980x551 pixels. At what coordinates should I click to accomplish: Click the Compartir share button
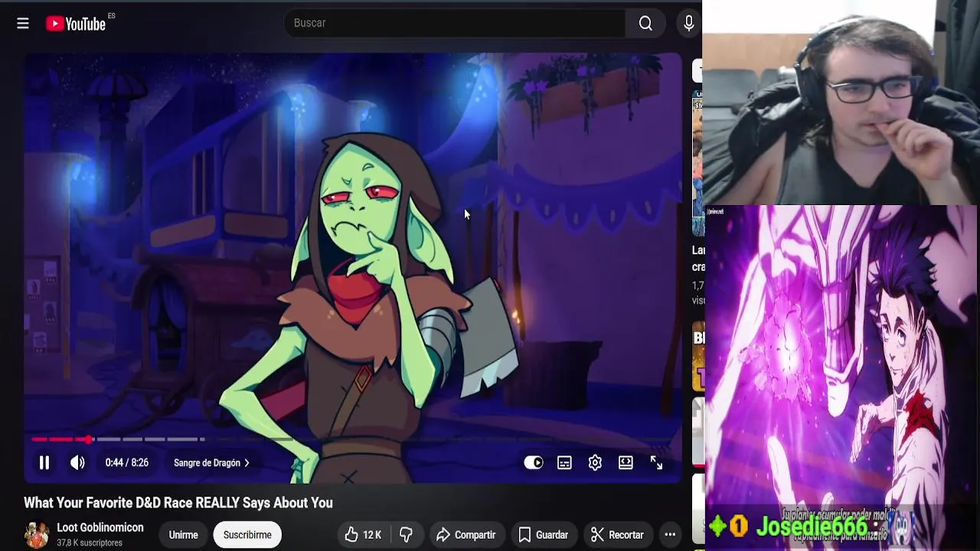coord(465,535)
